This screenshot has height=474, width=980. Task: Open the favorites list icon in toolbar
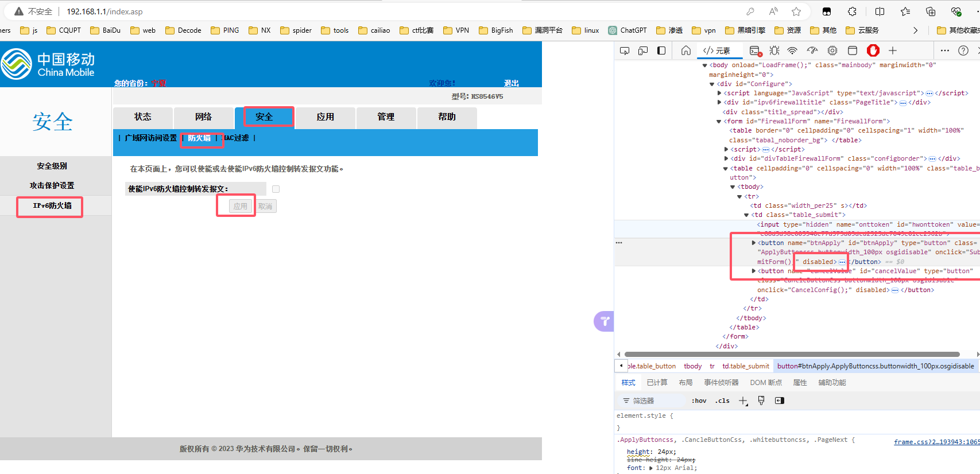coord(905,11)
